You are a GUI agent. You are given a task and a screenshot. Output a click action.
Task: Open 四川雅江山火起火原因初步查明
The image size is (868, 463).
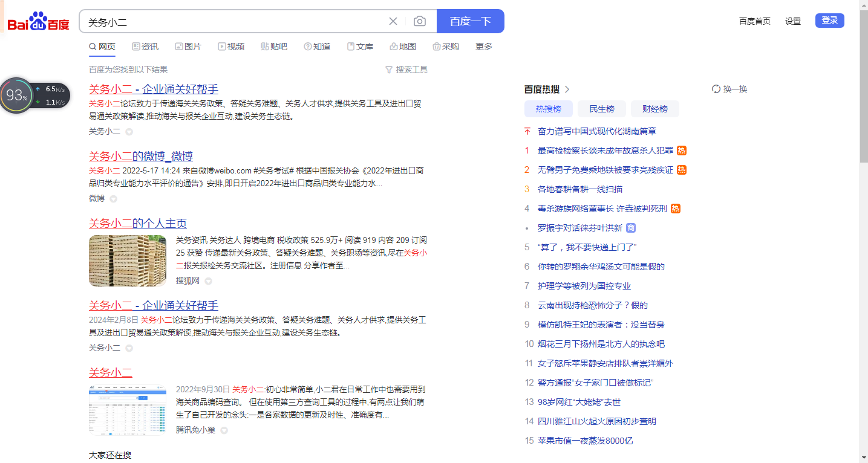[597, 421]
